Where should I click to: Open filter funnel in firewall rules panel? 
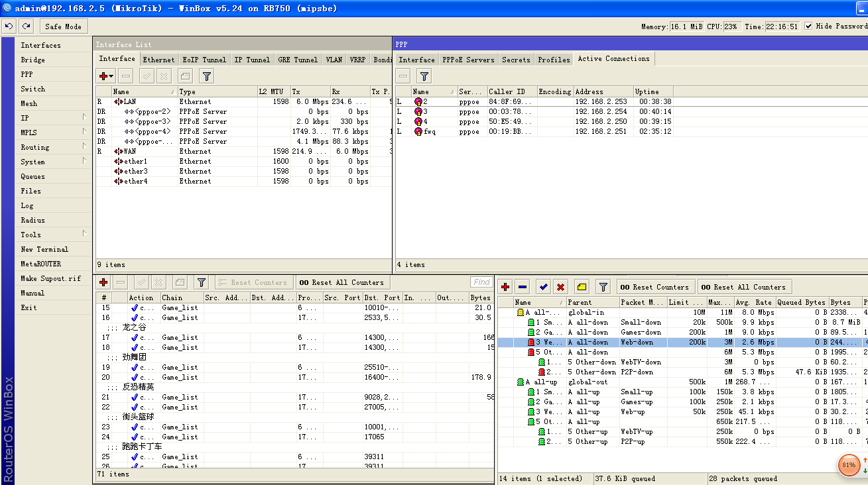[201, 282]
